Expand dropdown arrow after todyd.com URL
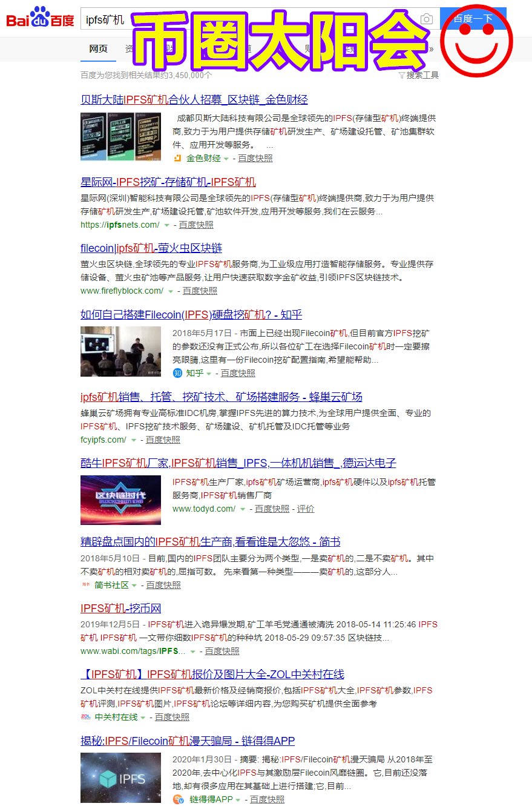This screenshot has width=532, height=812. [x=243, y=509]
